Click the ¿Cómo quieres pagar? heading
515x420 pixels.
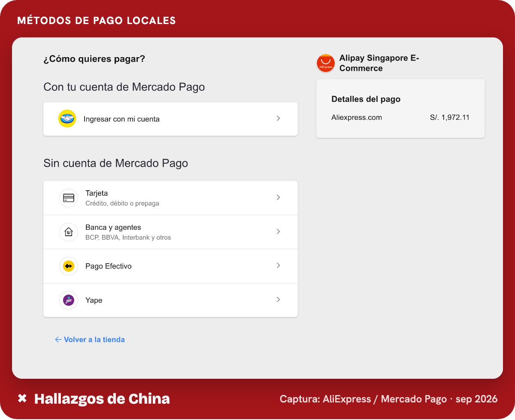coord(94,59)
